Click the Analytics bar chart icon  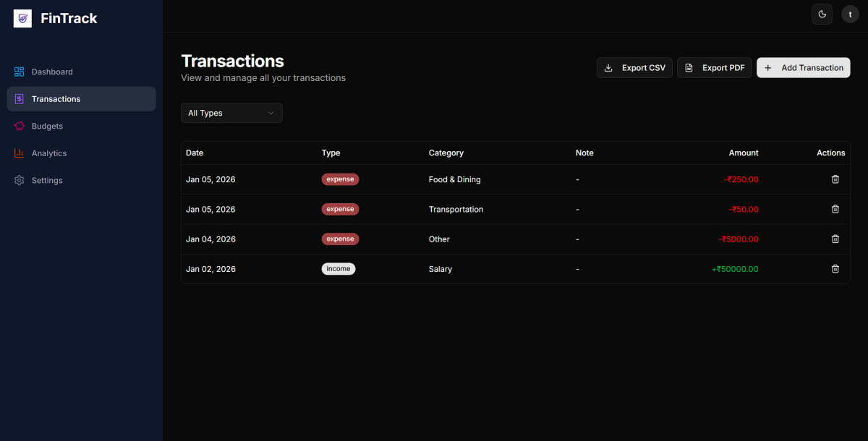(x=20, y=153)
